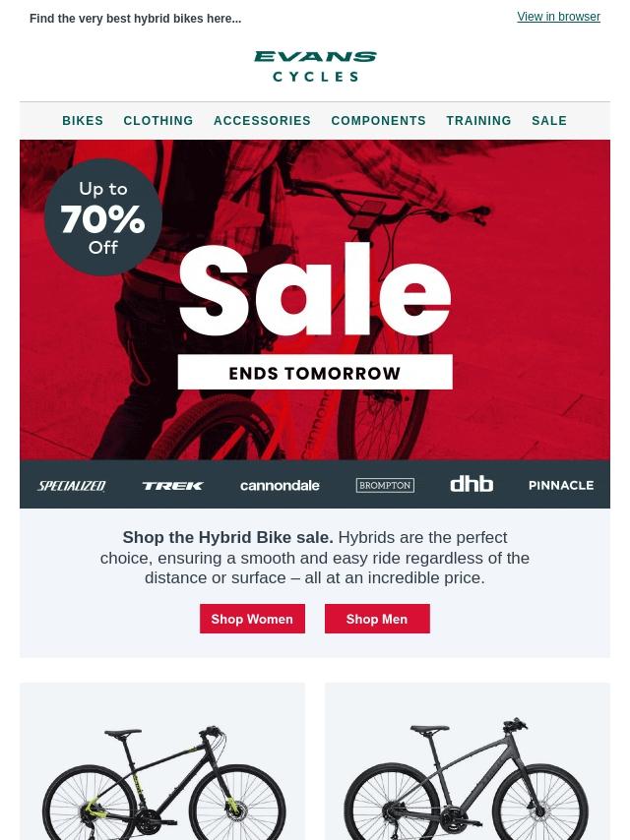630x840 pixels.
Task: Go to the Accessories section
Action: pyautogui.click(x=262, y=121)
